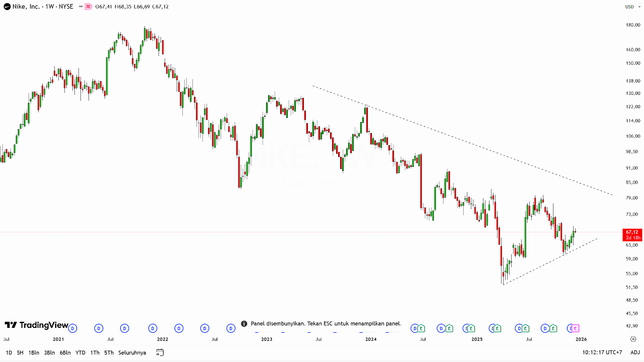Click Seluruhnya to show full history

132,352
